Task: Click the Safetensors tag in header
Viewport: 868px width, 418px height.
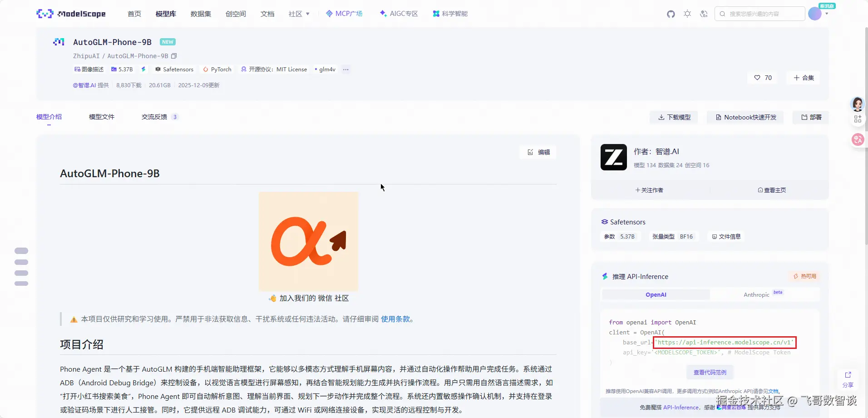Action: tap(174, 70)
